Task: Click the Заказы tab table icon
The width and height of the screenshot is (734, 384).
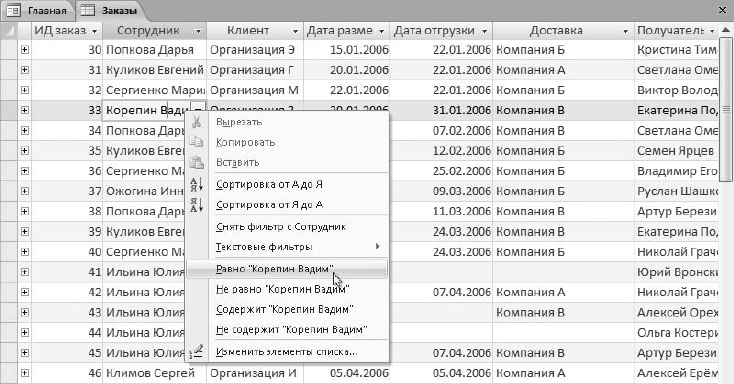Action: [x=88, y=10]
